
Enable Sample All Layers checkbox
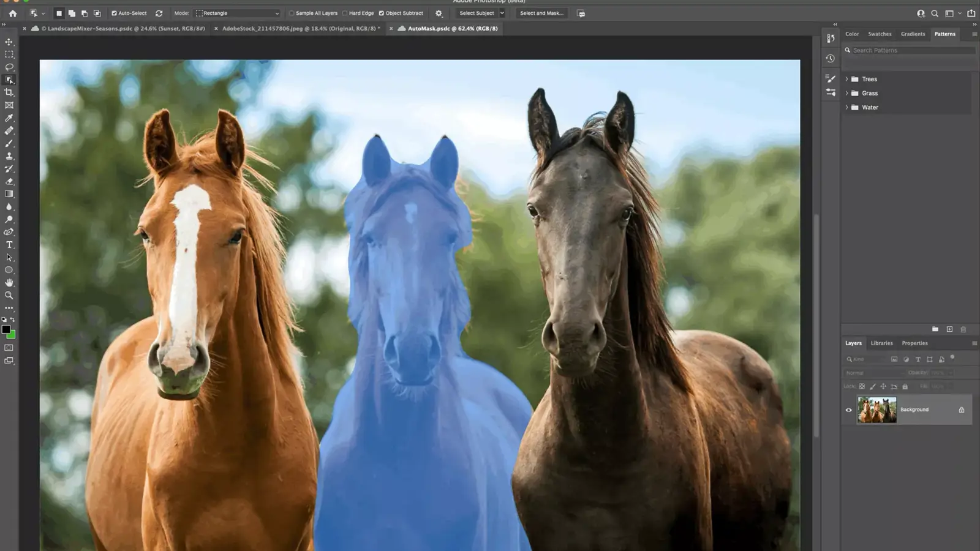(x=292, y=13)
